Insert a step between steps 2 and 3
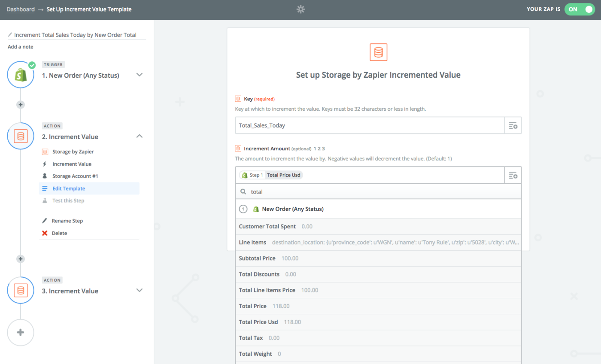601x364 pixels. pyautogui.click(x=21, y=259)
